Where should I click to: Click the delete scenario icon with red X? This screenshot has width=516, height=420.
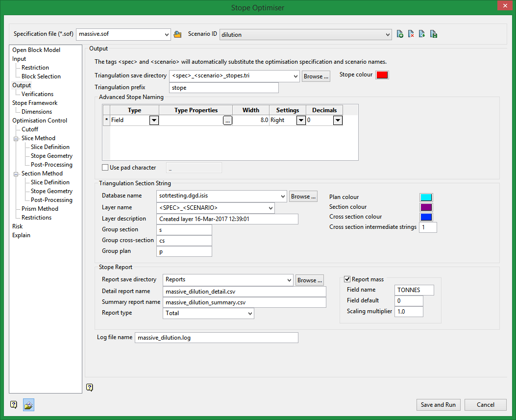pos(411,34)
